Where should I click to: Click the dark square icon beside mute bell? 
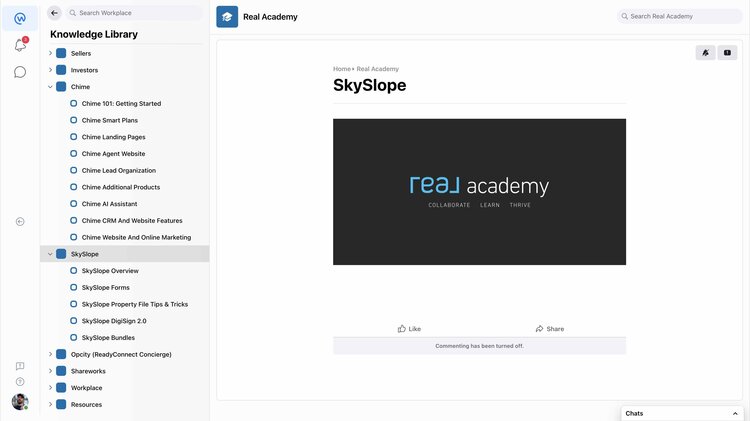pos(727,53)
